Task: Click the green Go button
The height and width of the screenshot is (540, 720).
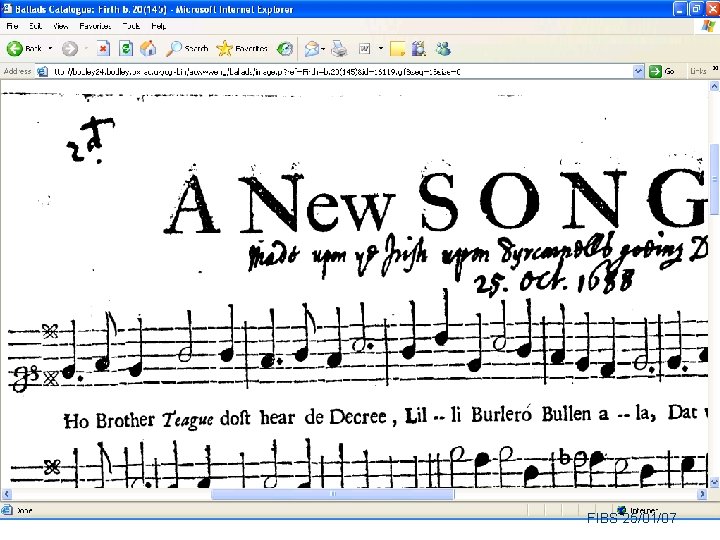Action: 662,72
